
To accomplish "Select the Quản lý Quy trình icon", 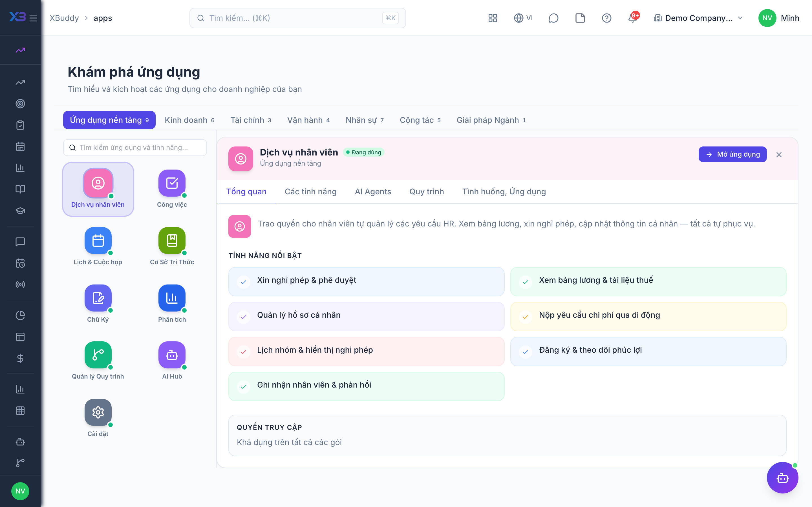I will (x=98, y=355).
